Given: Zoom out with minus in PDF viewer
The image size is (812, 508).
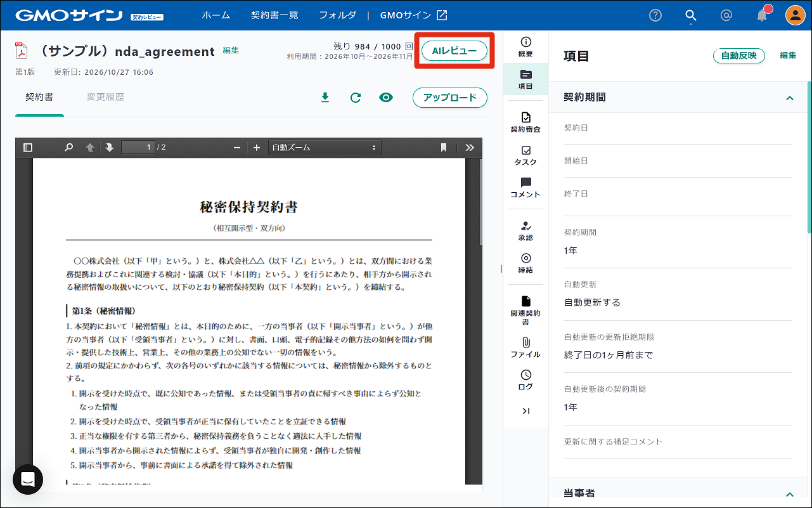Looking at the screenshot, I should [237, 147].
